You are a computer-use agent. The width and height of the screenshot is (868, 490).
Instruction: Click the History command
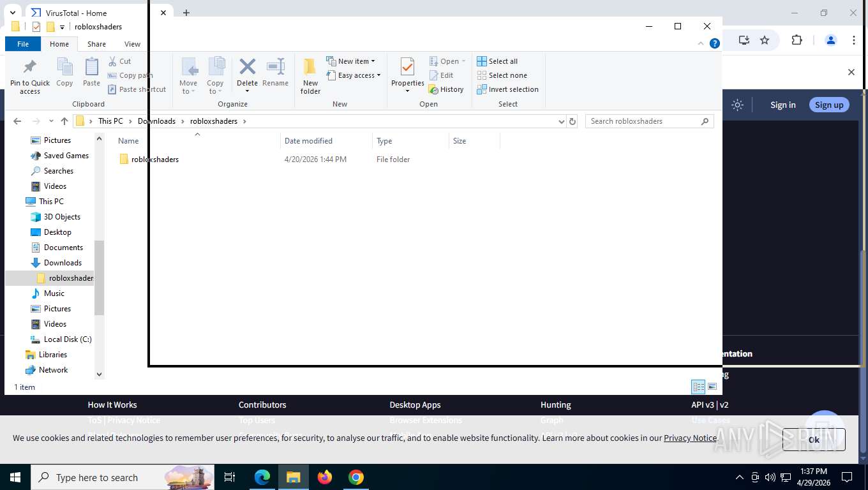click(x=446, y=89)
